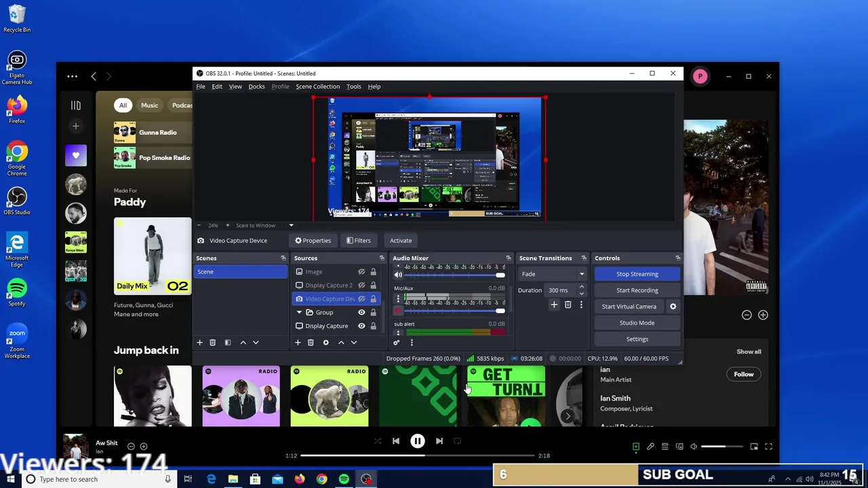Open advanced audio properties gears icon
The image size is (868, 488).
point(397,342)
